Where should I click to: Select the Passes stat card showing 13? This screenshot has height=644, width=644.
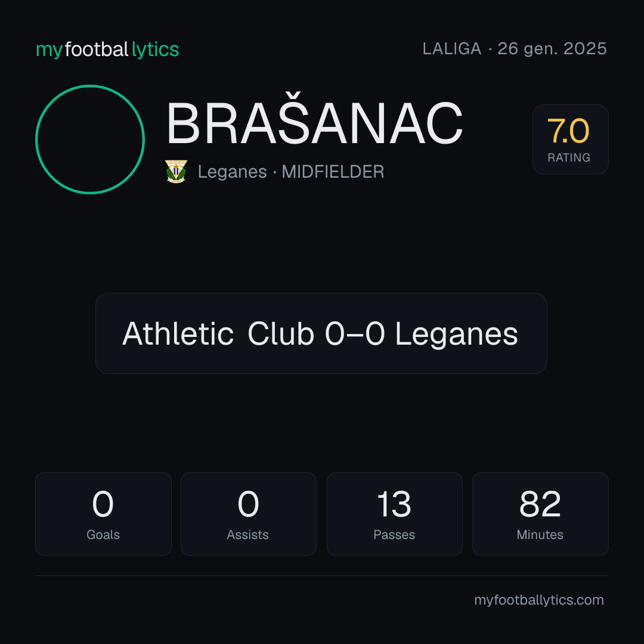pos(394,514)
